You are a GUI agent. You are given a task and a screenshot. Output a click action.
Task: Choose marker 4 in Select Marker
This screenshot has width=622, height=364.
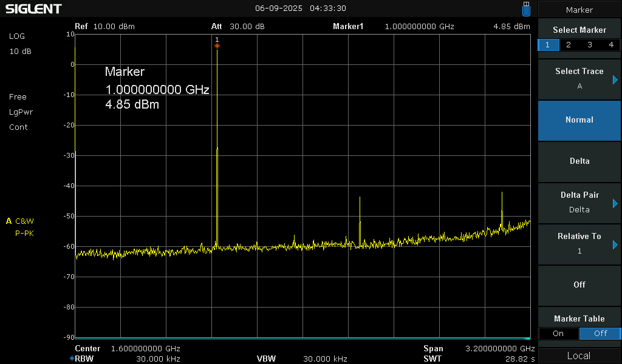tap(610, 45)
